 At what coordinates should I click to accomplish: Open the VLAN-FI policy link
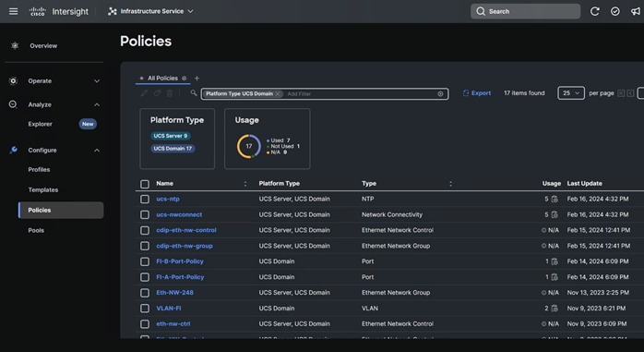pyautogui.click(x=169, y=309)
